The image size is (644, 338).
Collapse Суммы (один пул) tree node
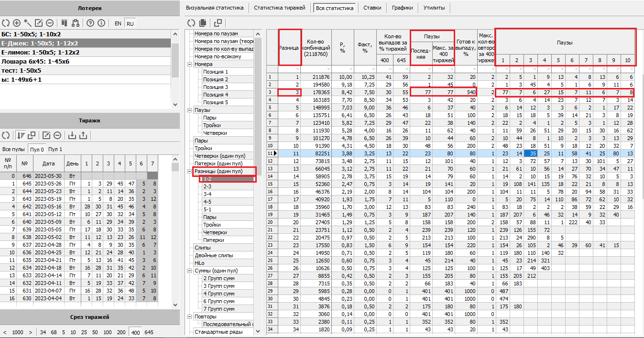click(190, 271)
